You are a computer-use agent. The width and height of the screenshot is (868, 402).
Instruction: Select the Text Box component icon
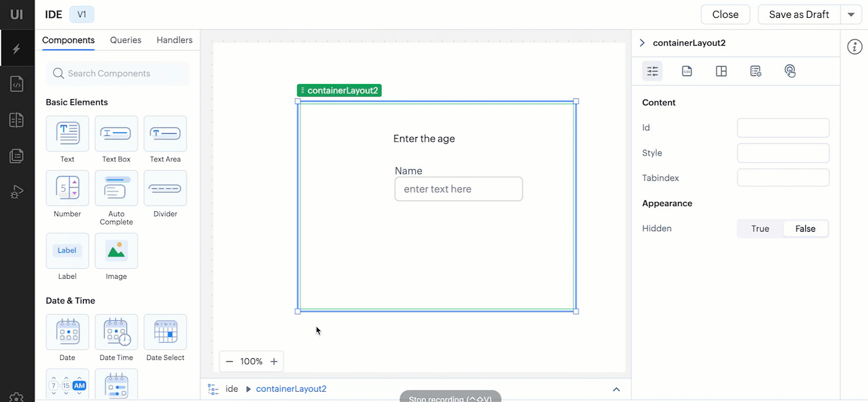pos(116,134)
